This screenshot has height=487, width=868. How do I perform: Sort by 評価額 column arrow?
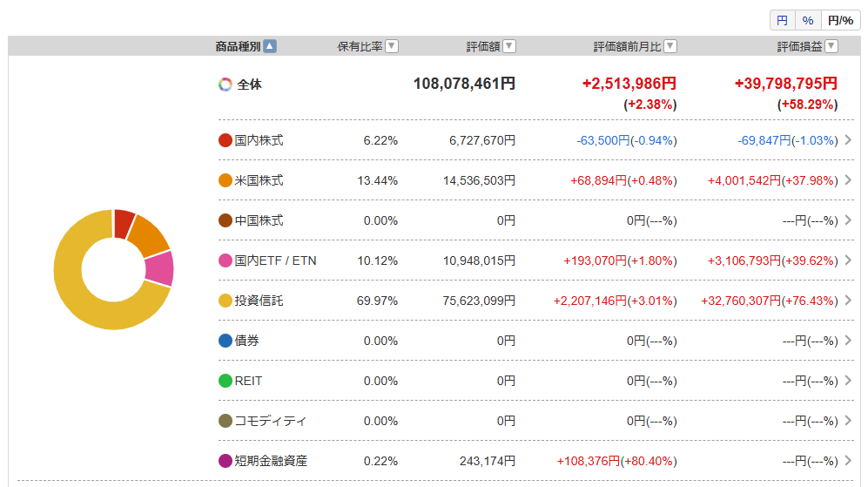click(509, 46)
